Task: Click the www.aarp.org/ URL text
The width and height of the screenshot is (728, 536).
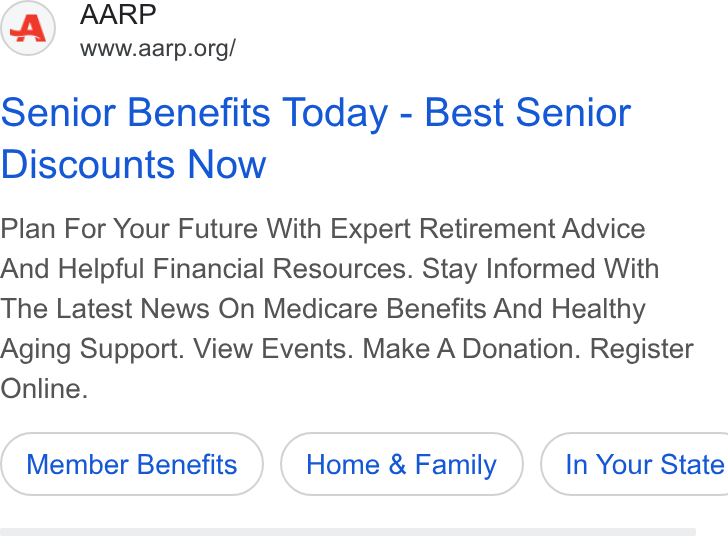Action: pos(158,48)
